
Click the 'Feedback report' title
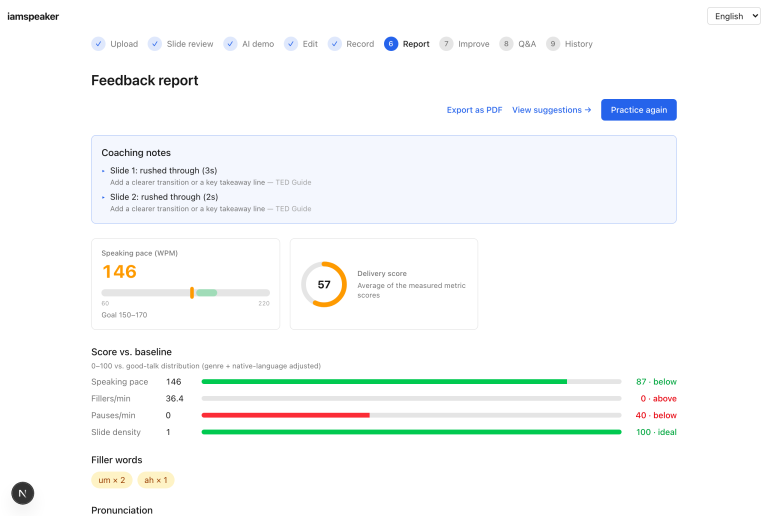click(144, 80)
